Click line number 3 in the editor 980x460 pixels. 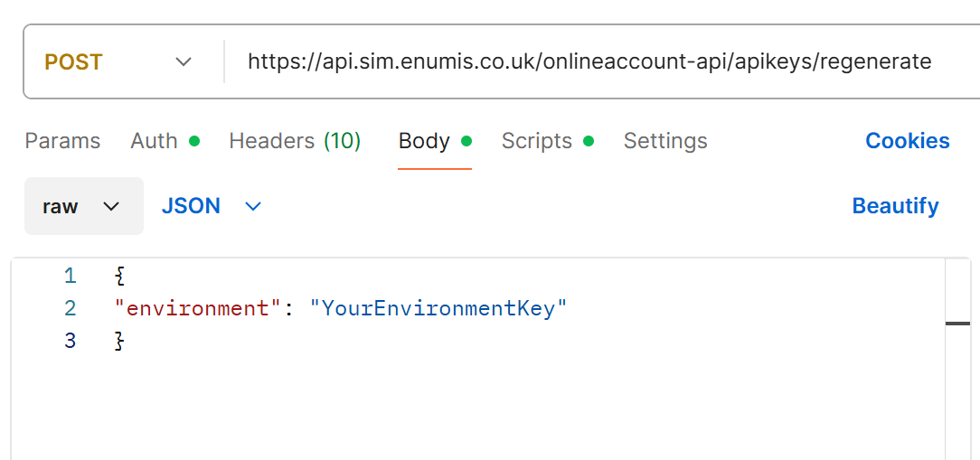71,341
